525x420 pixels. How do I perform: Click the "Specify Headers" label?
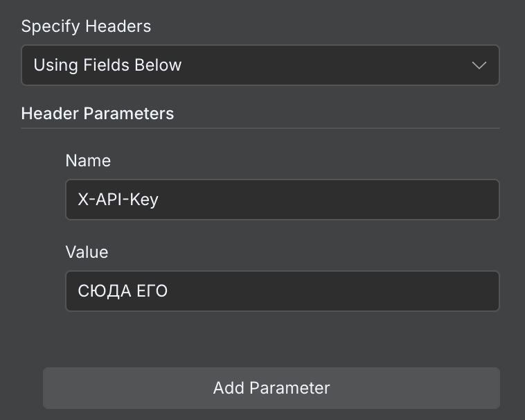click(x=86, y=26)
